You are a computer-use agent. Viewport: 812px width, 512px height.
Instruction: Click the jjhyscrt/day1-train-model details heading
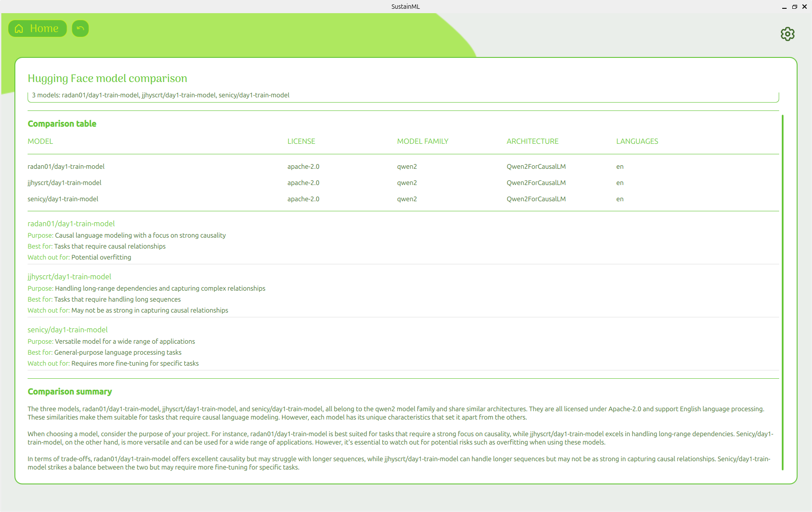(x=69, y=277)
